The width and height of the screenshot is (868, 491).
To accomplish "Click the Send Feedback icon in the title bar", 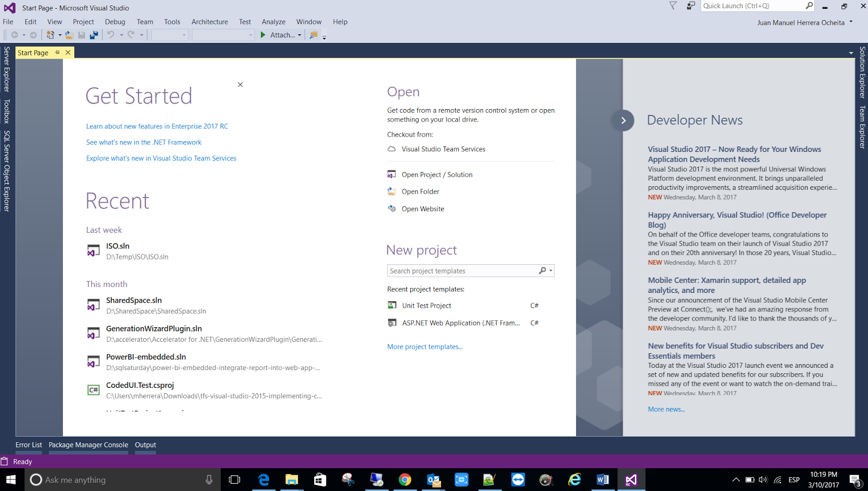I will click(690, 7).
